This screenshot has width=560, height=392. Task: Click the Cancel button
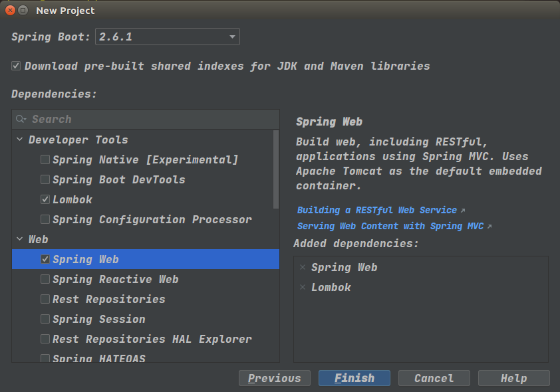[434, 378]
